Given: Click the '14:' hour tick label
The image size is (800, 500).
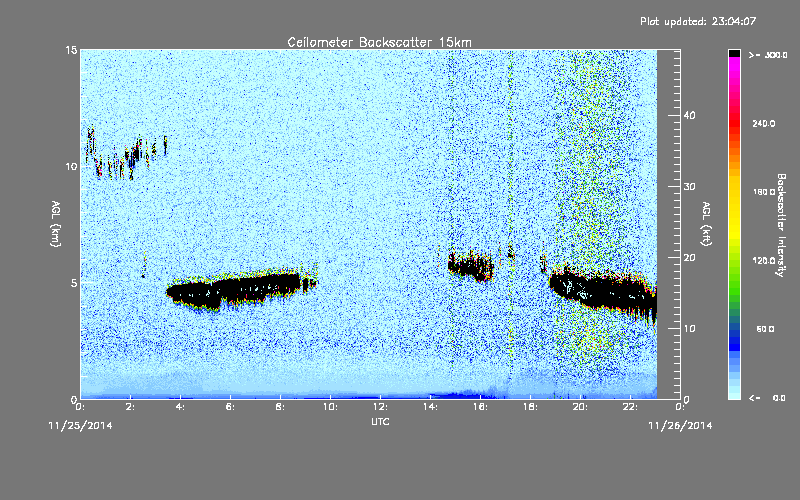Looking at the screenshot, I should 430,407.
